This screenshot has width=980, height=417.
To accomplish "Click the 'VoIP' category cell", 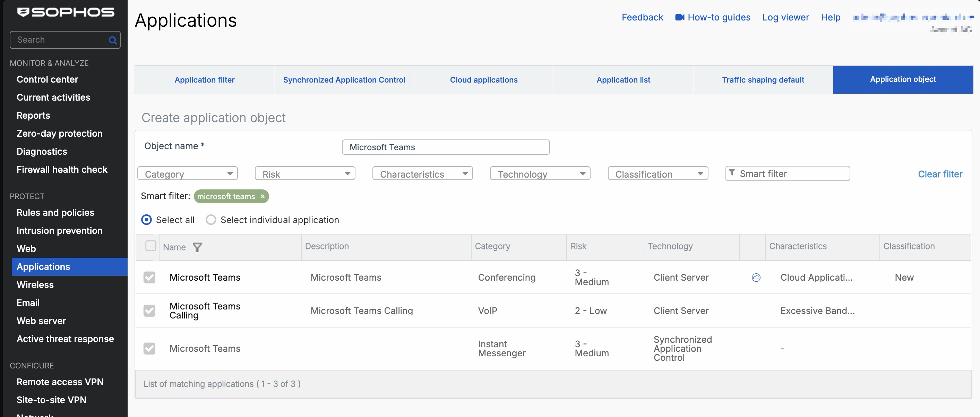I will 487,311.
